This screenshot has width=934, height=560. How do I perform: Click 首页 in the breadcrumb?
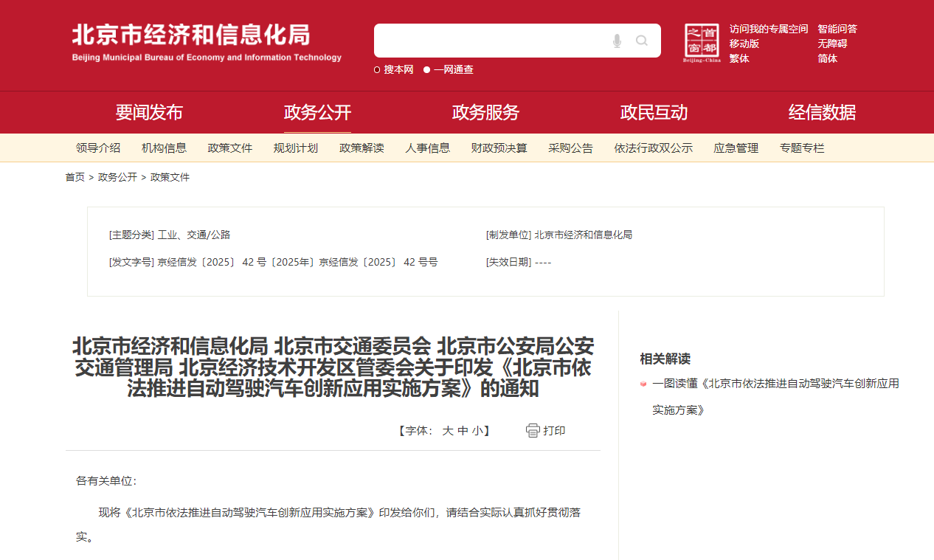tap(75, 178)
